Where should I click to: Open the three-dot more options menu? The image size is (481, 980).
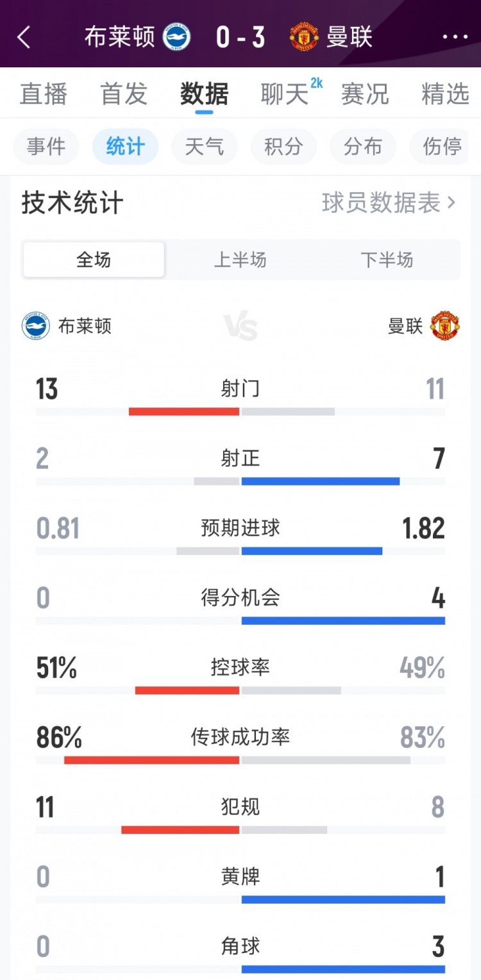tap(455, 37)
